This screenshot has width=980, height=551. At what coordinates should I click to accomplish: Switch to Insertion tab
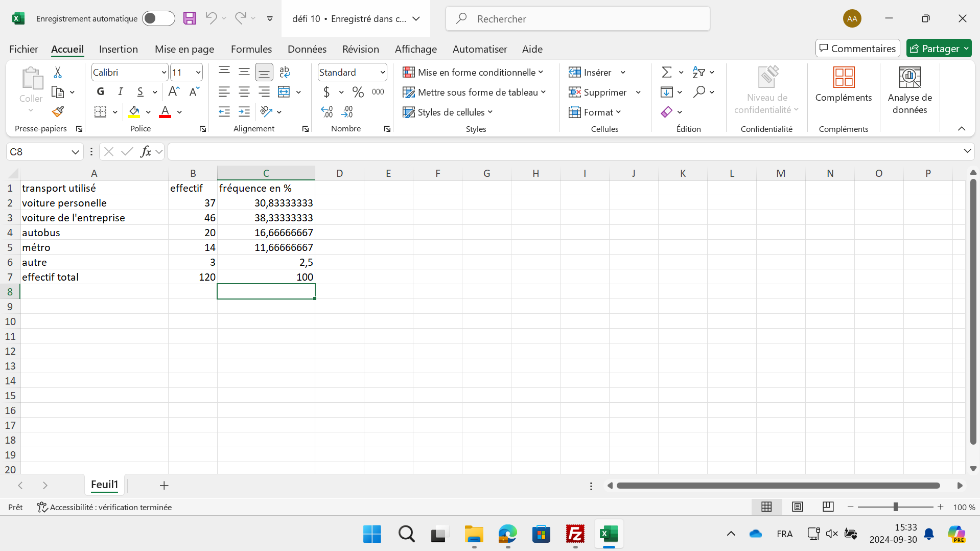(119, 49)
